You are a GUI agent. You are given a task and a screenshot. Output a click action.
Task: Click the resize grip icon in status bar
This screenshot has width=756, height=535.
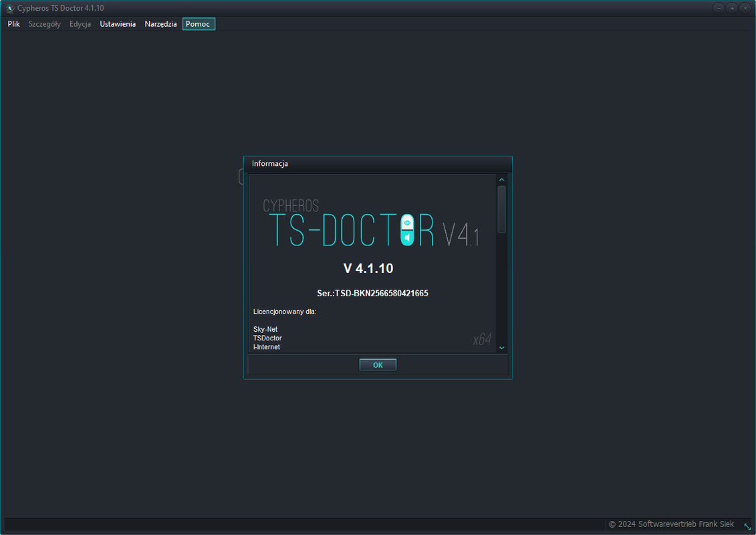pos(747,526)
